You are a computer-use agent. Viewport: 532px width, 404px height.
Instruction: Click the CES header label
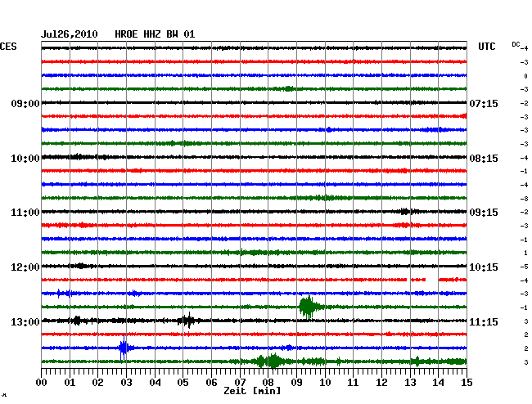(8, 47)
